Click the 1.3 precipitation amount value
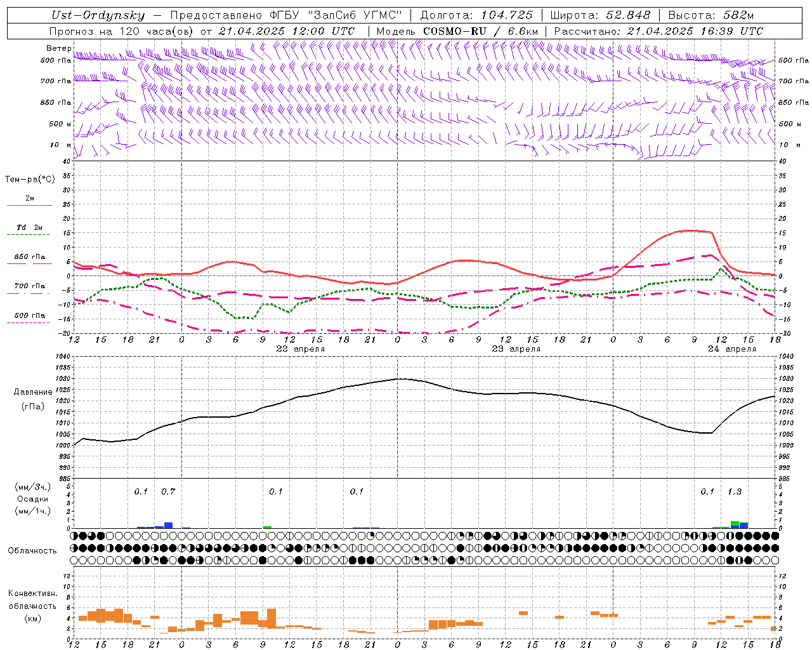 tap(735, 491)
